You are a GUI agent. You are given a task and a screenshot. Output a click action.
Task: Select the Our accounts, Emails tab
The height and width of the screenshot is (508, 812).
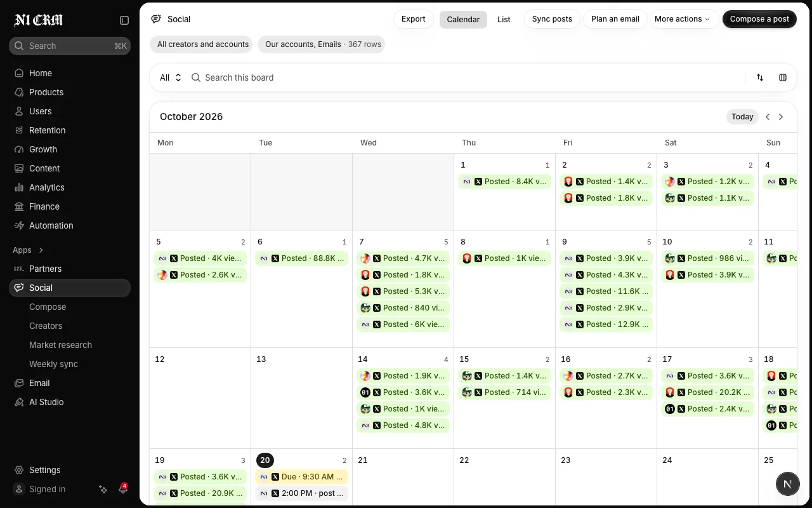321,44
